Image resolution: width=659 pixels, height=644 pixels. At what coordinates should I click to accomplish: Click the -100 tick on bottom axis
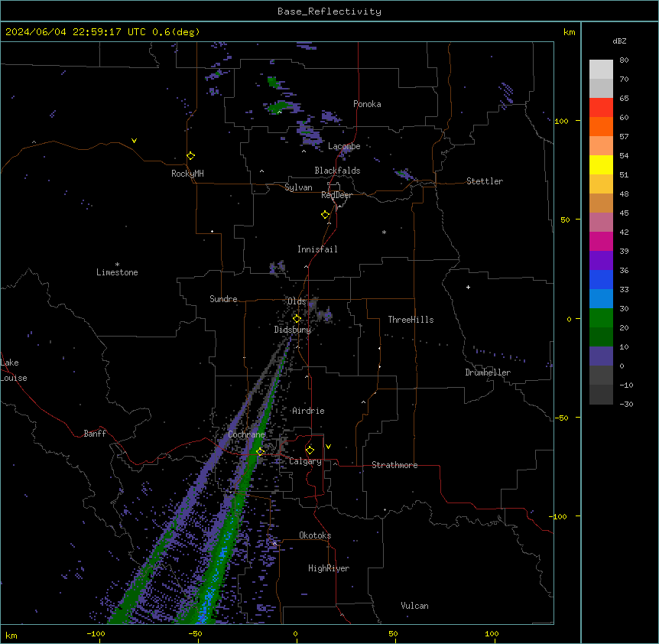tap(96, 633)
